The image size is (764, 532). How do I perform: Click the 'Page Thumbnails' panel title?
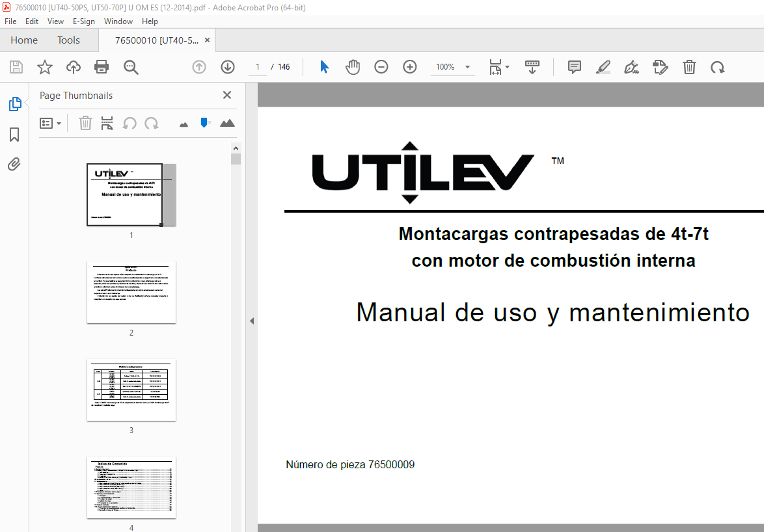point(76,96)
